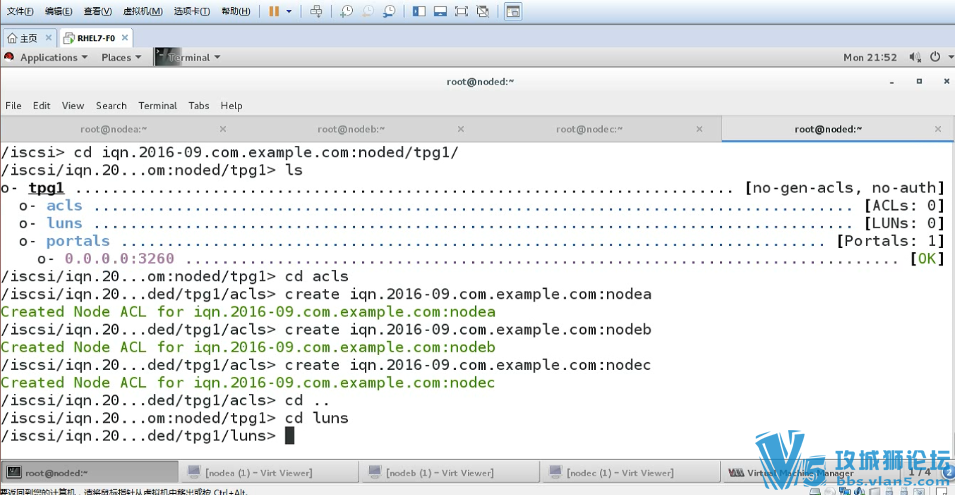Screen dimensions: 955x495
Task: Click the 'Created Node ACL' nodea line
Action: pos(248,312)
